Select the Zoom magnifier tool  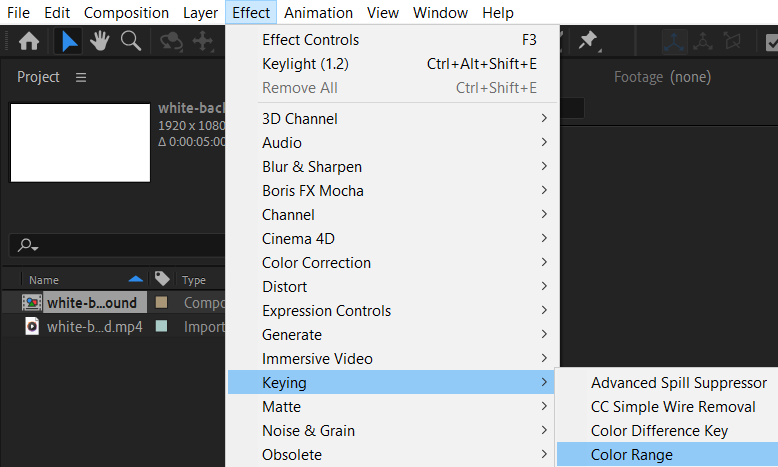pos(130,41)
